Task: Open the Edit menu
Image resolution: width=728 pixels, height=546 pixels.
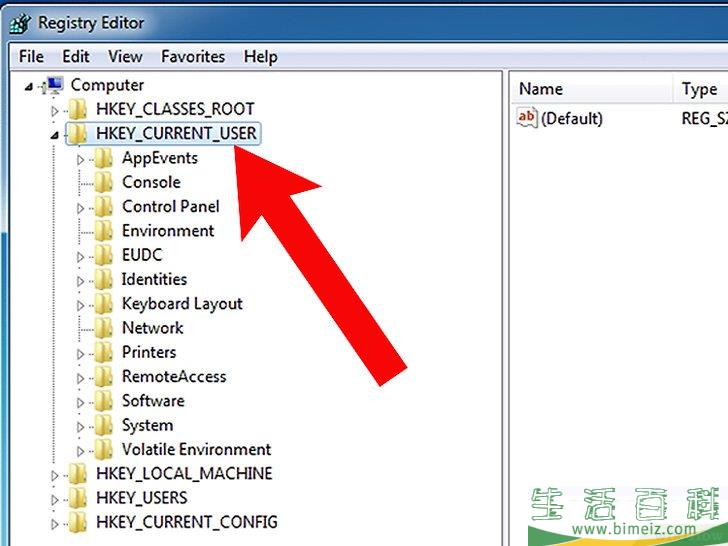Action: pos(76,57)
